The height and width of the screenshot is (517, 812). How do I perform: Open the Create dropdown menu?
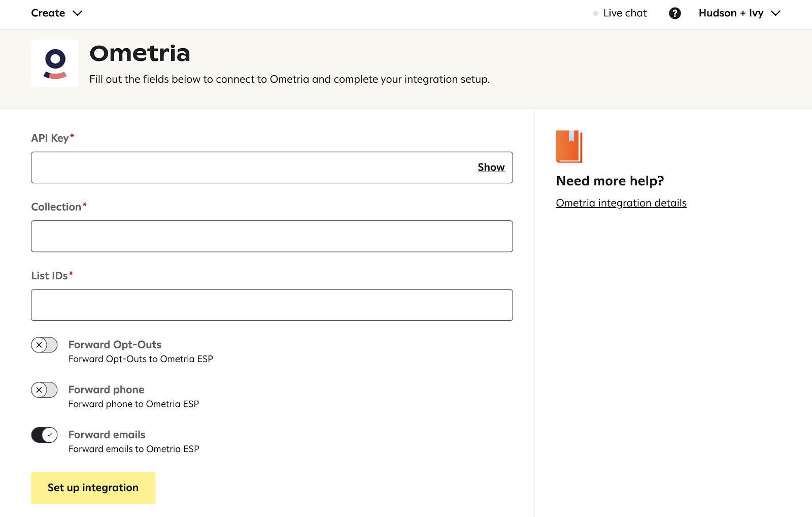[x=56, y=13]
